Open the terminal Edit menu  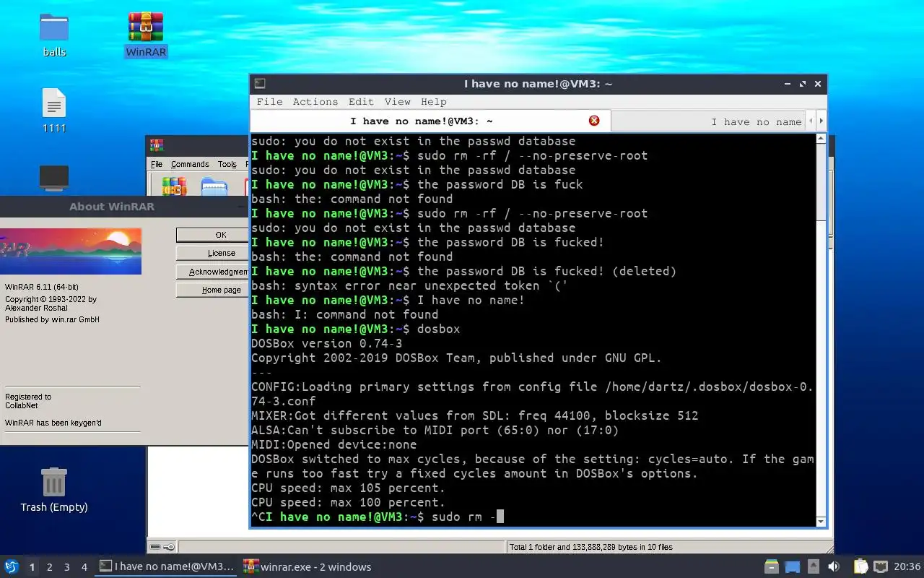[x=361, y=102]
